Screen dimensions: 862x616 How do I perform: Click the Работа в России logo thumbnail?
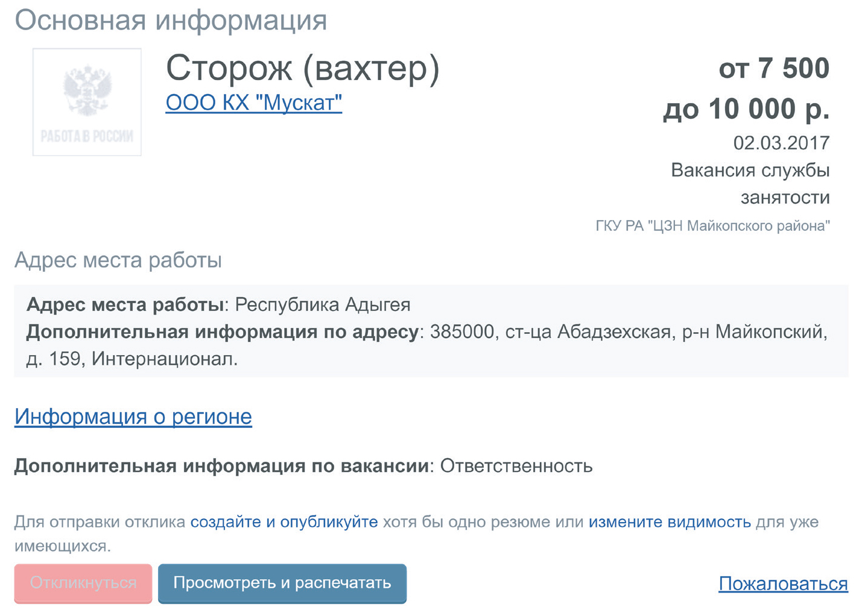click(x=87, y=102)
